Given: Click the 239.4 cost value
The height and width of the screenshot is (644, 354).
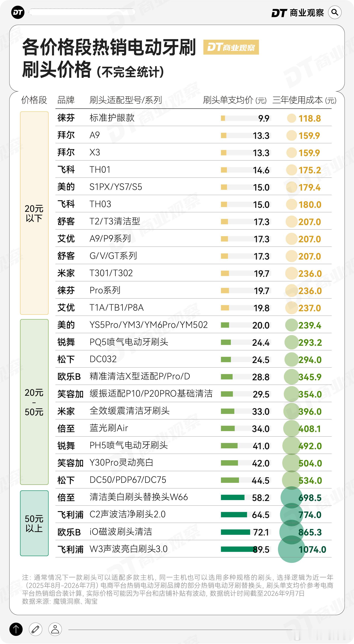Looking at the screenshot, I should pyautogui.click(x=310, y=325).
